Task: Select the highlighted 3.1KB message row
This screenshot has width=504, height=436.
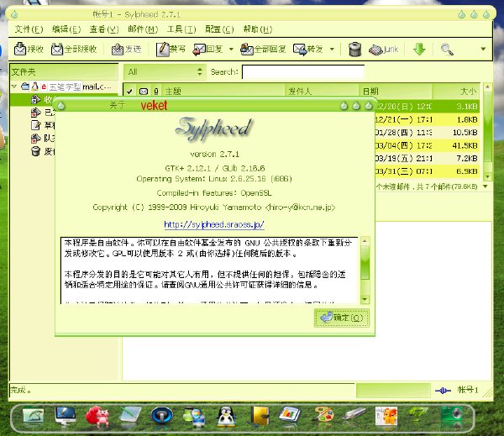Action: [428, 107]
